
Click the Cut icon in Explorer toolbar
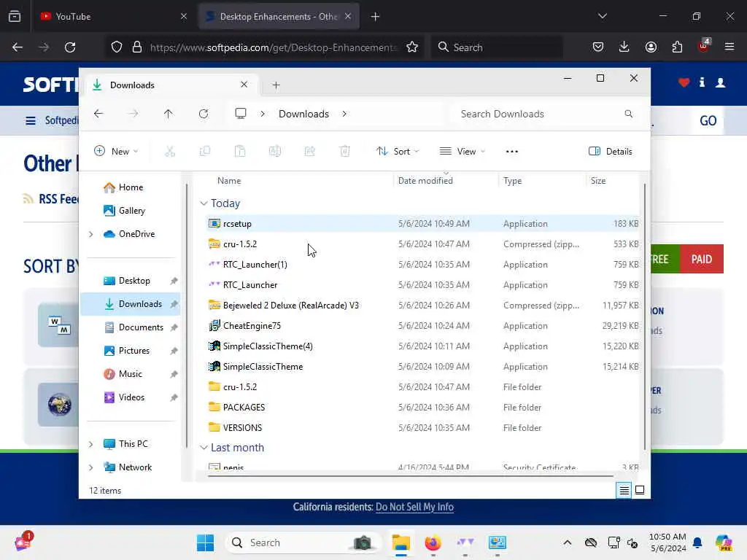[170, 152]
